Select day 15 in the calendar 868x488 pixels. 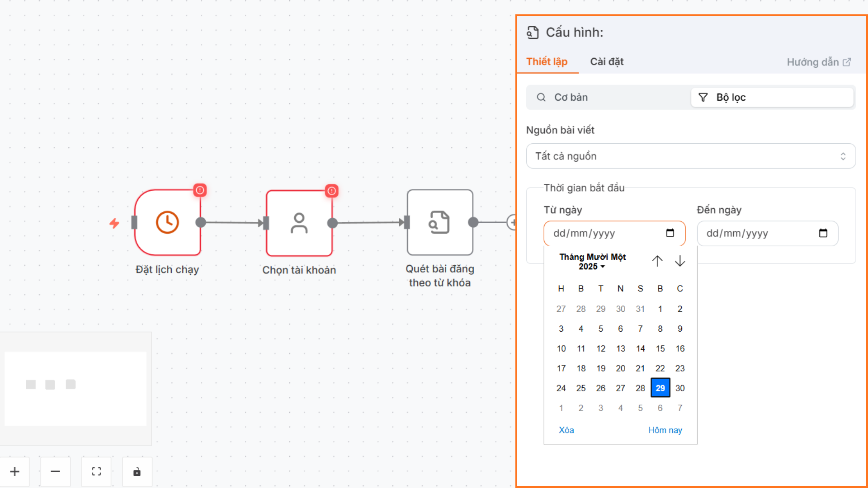(660, 349)
